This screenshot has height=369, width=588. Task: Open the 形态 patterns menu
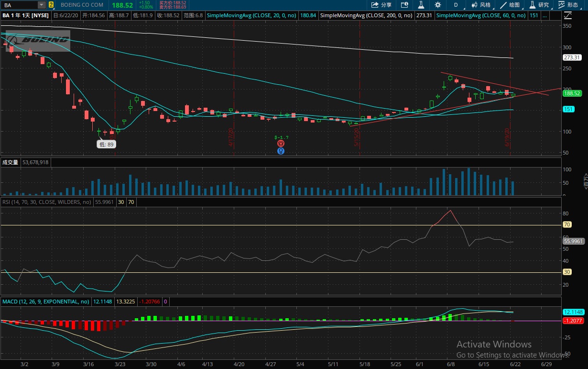568,5
